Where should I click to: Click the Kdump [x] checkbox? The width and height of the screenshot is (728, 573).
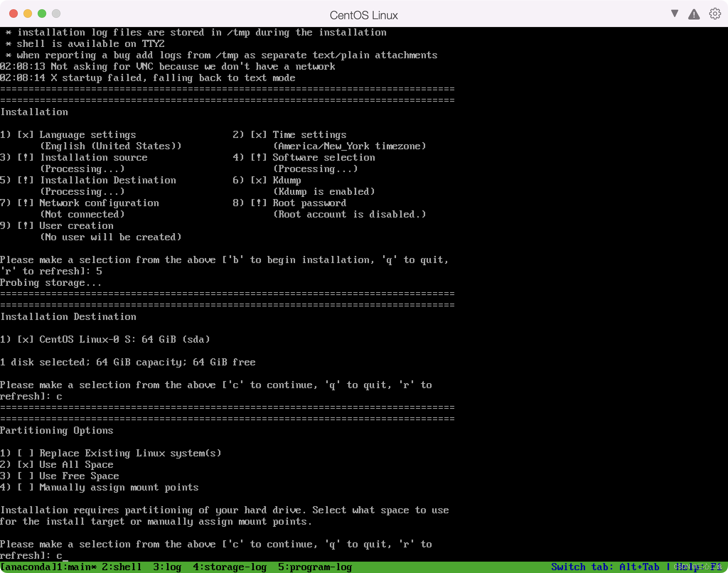[259, 180]
